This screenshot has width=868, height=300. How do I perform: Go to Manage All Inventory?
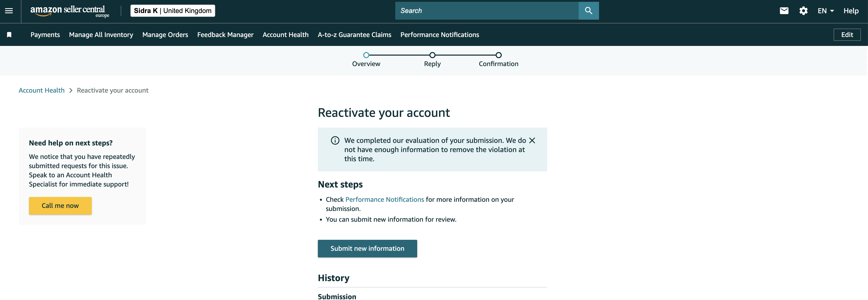click(101, 35)
